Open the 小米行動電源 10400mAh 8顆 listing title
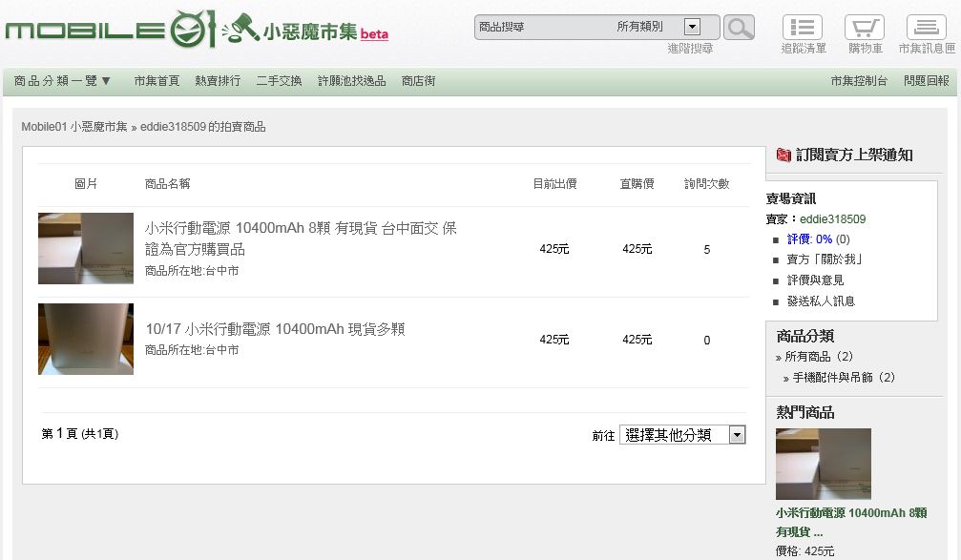This screenshot has width=961, height=560. [x=301, y=239]
